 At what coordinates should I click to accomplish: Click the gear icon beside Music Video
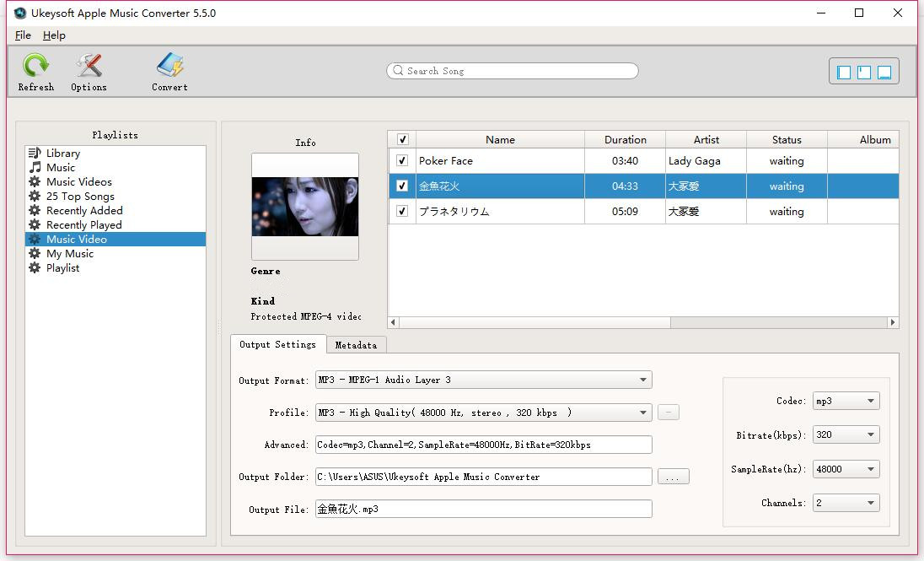point(35,239)
